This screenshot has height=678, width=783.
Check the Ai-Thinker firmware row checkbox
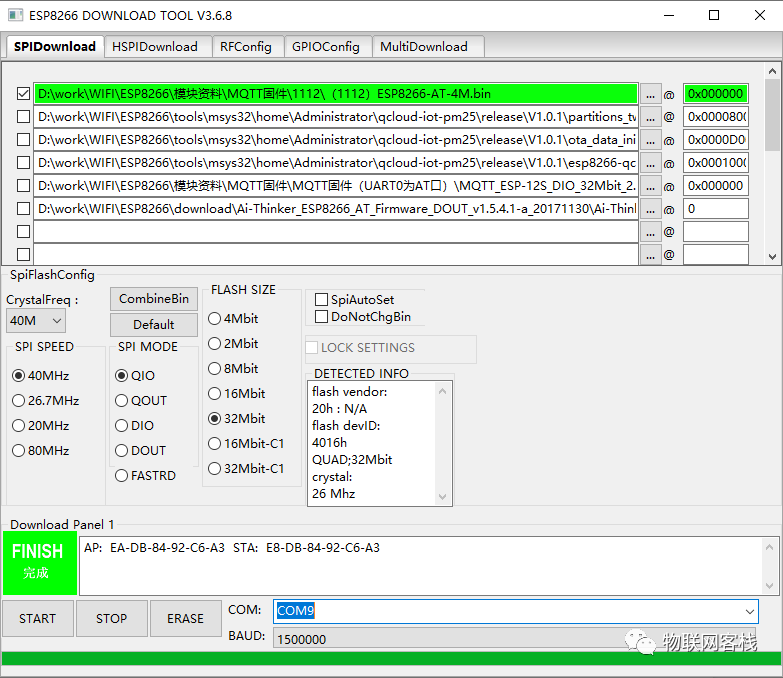tap(23, 208)
